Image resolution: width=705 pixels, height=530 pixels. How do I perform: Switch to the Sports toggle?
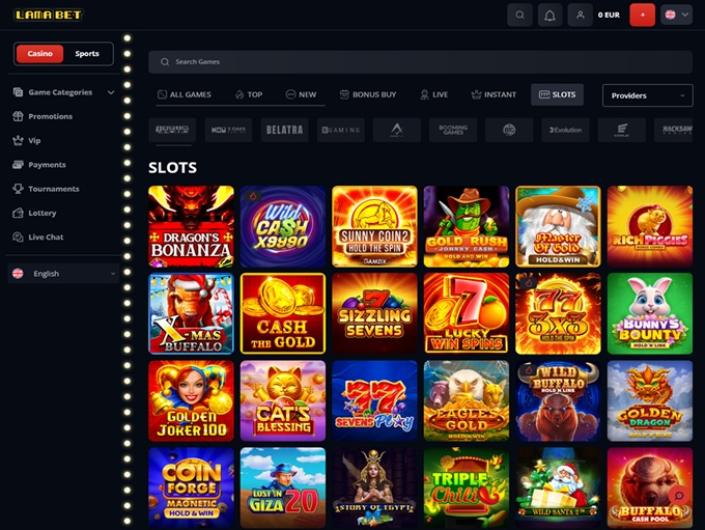(87, 53)
